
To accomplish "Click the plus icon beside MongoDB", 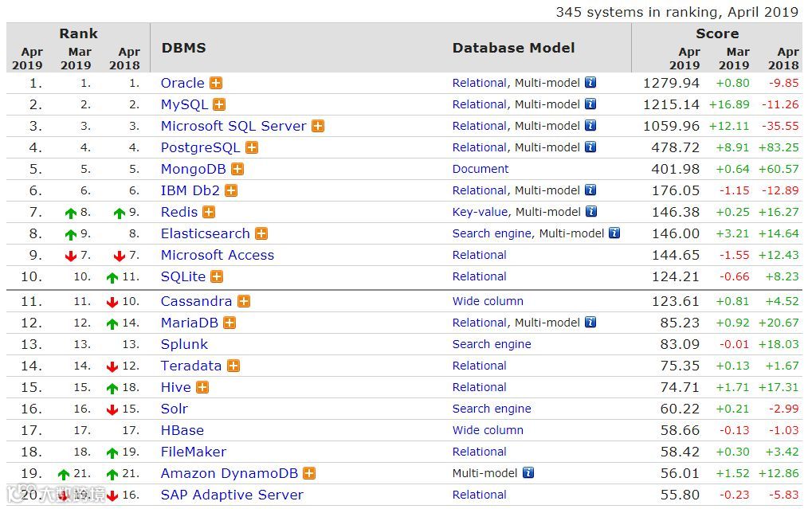I will pyautogui.click(x=237, y=169).
